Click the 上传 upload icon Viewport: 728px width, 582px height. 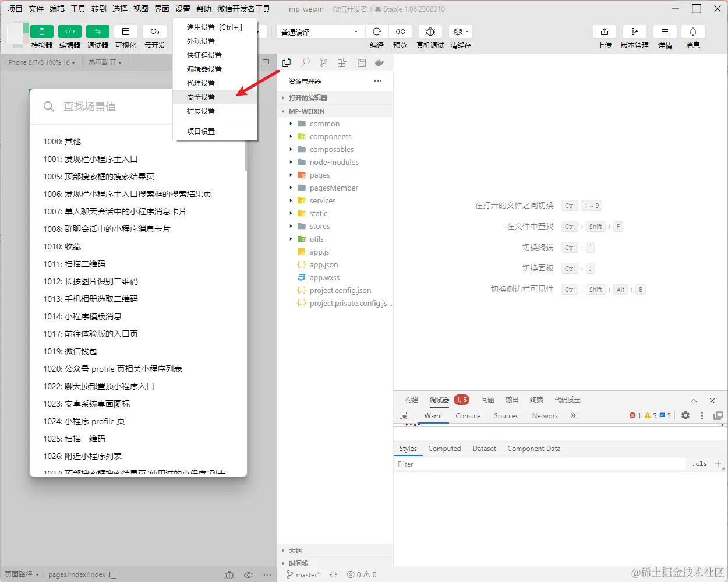coord(605,31)
